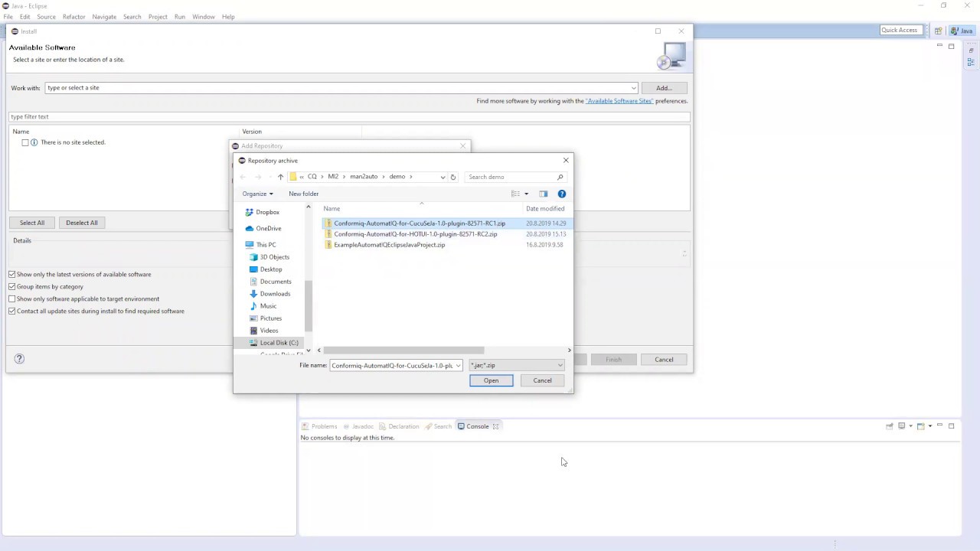Expand the File name history dropdown
This screenshot has width=980, height=551.
[x=458, y=365]
